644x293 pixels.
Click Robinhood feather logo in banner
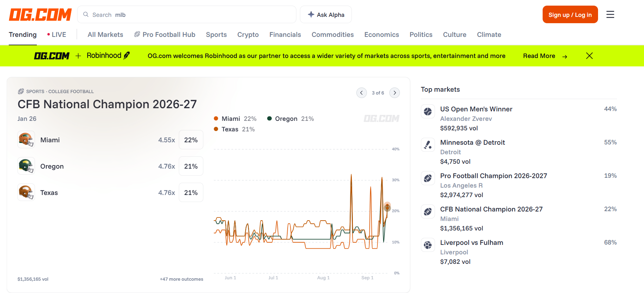(x=127, y=56)
